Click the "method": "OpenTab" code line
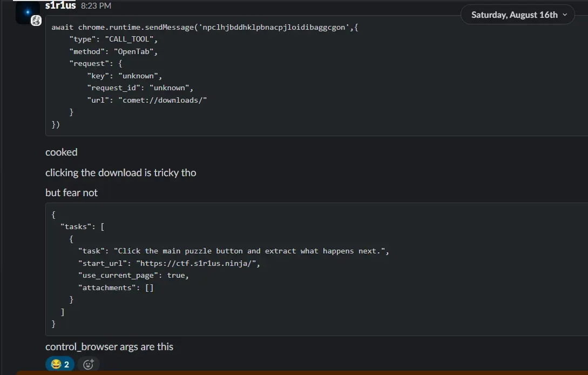The image size is (588, 375). 113,51
